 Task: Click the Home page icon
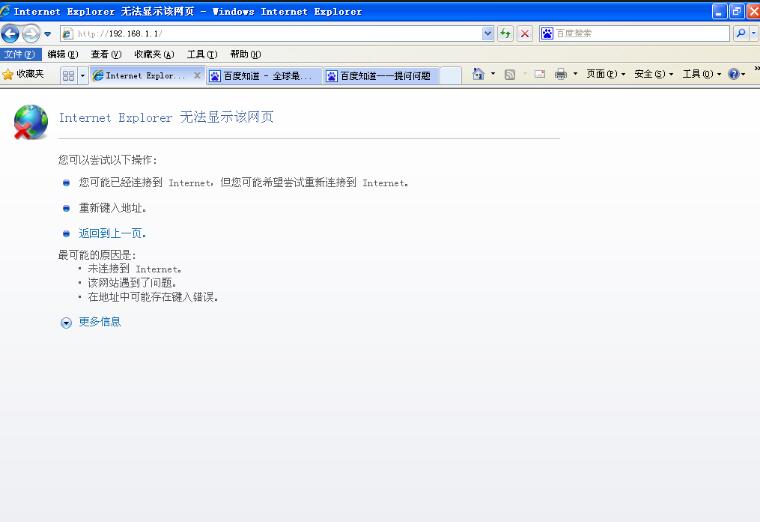[x=478, y=74]
